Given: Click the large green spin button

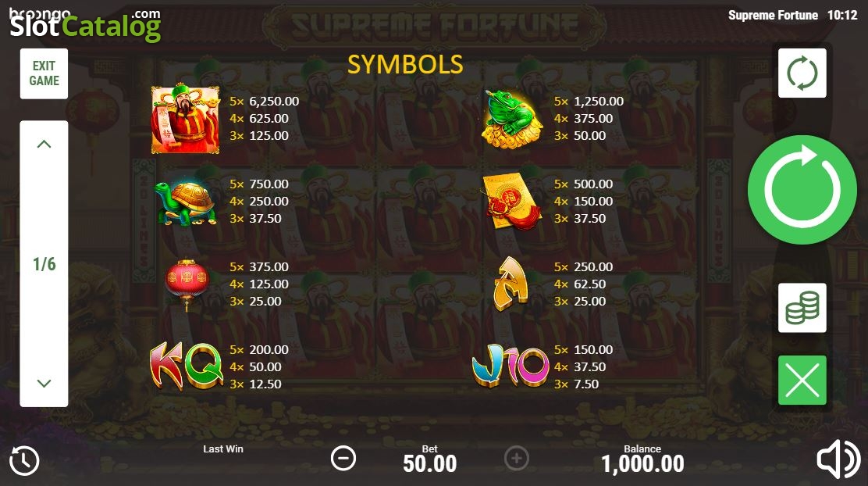Looking at the screenshot, I should 802,190.
